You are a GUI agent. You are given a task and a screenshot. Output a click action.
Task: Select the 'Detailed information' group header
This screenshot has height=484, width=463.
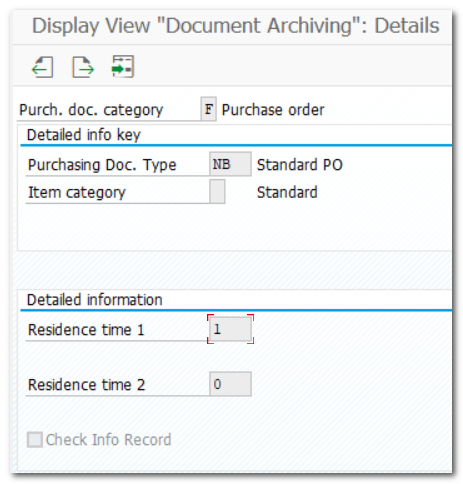[x=95, y=300]
